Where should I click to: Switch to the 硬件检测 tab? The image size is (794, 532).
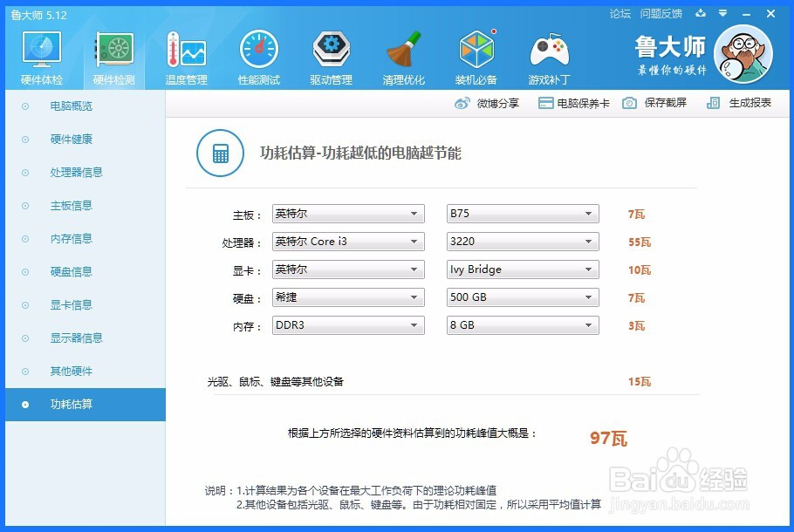coord(113,57)
